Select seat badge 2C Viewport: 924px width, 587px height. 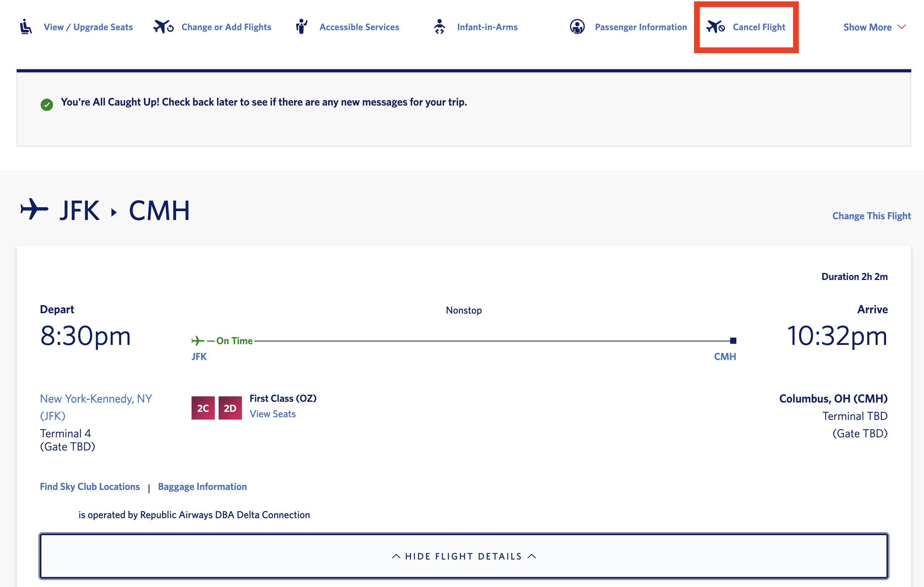click(x=203, y=408)
